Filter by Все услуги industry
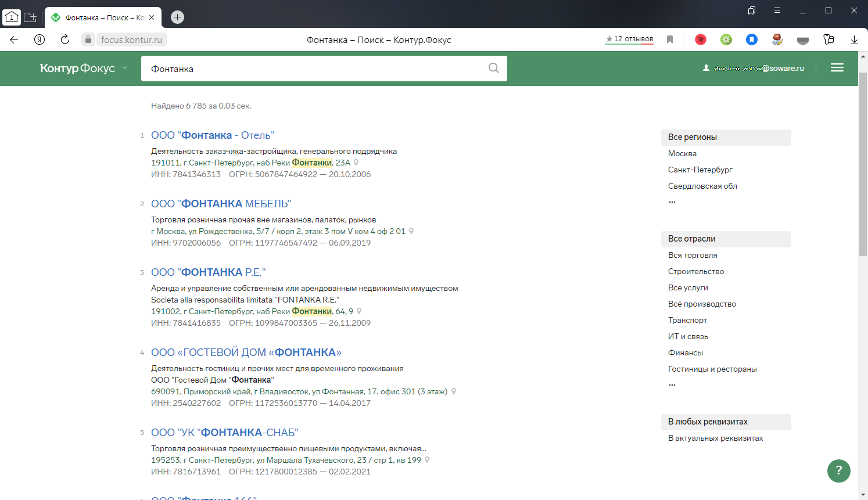868x500 pixels. click(688, 287)
